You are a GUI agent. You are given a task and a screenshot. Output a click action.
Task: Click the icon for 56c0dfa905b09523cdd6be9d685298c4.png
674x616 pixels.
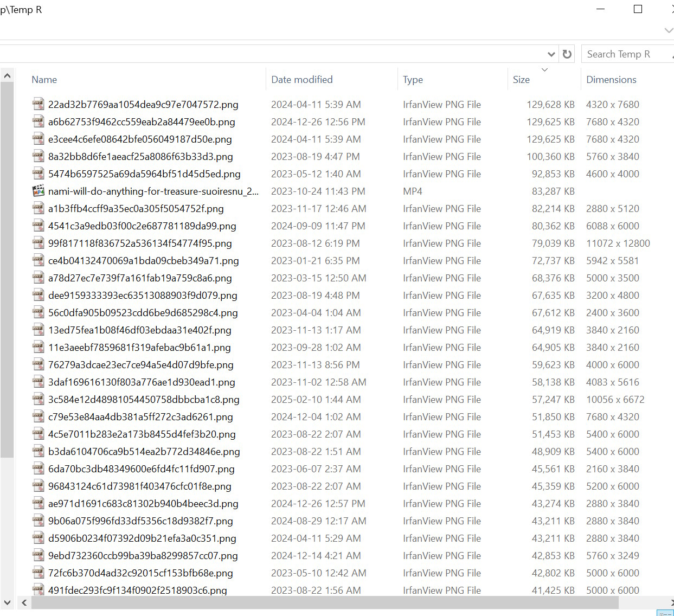[x=38, y=312]
